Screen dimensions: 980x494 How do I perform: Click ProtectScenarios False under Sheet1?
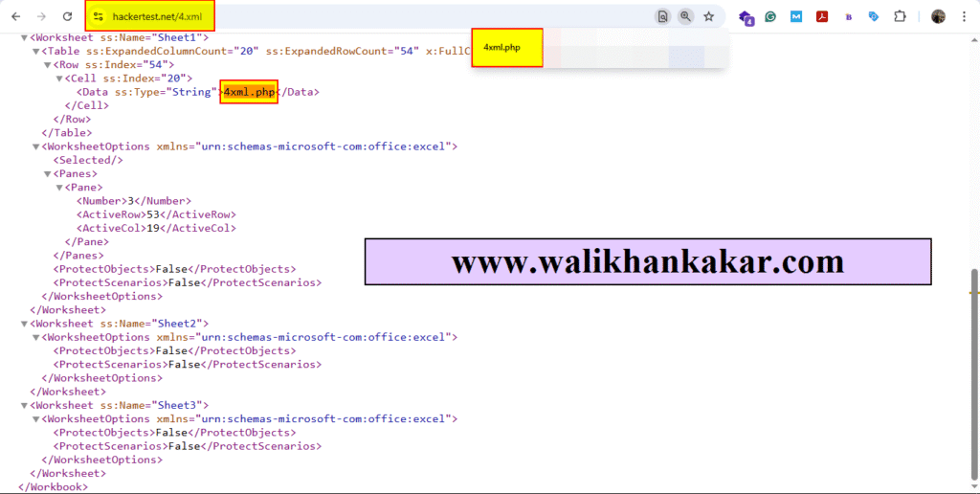point(188,282)
